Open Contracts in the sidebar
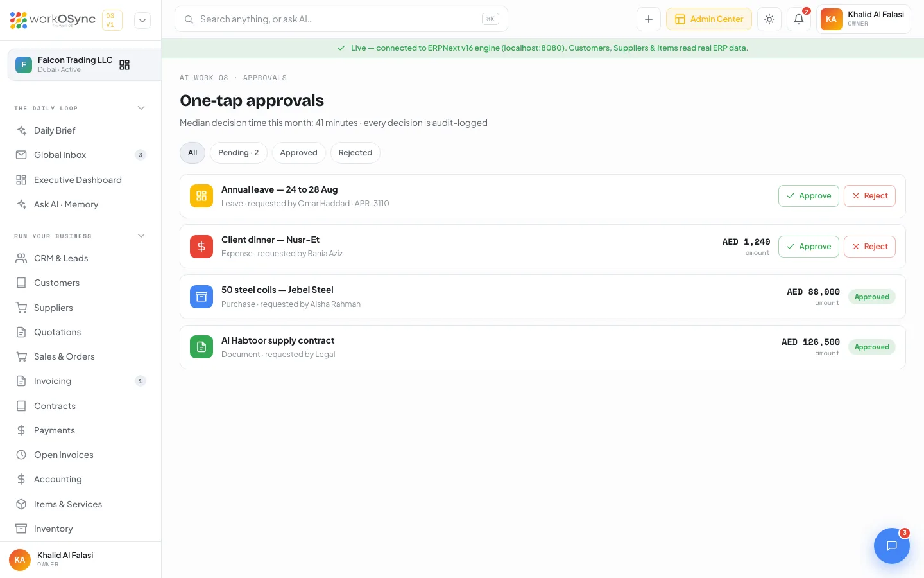This screenshot has width=924, height=578. click(81, 406)
